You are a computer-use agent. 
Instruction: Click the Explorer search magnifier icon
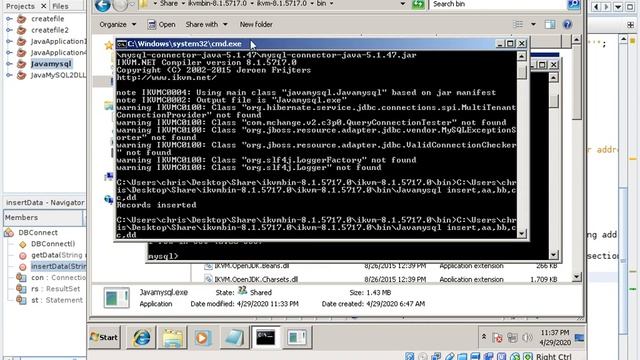(573, 4)
